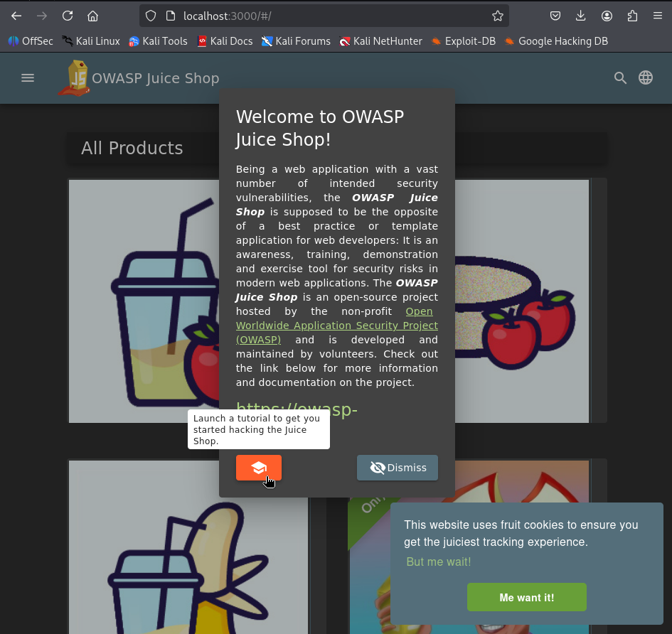Image resolution: width=672 pixels, height=634 pixels.
Task: Open the browser downloads panel
Action: [581, 16]
